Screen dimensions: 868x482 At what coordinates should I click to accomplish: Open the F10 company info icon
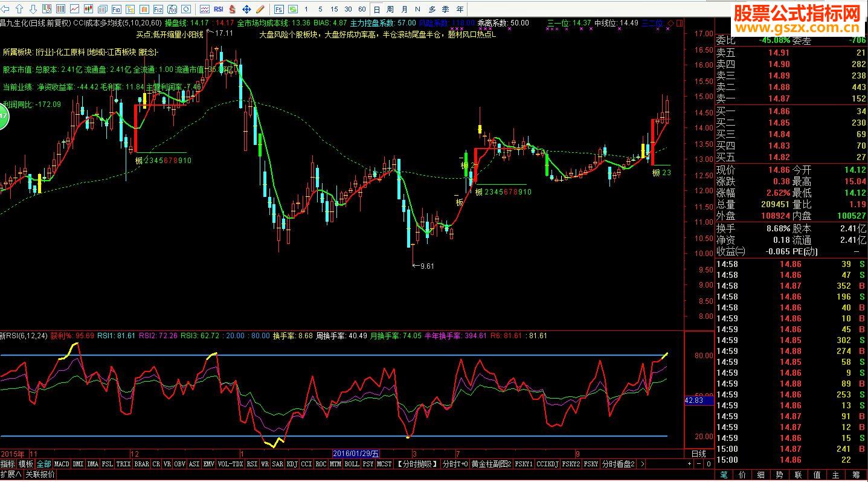tap(116, 9)
